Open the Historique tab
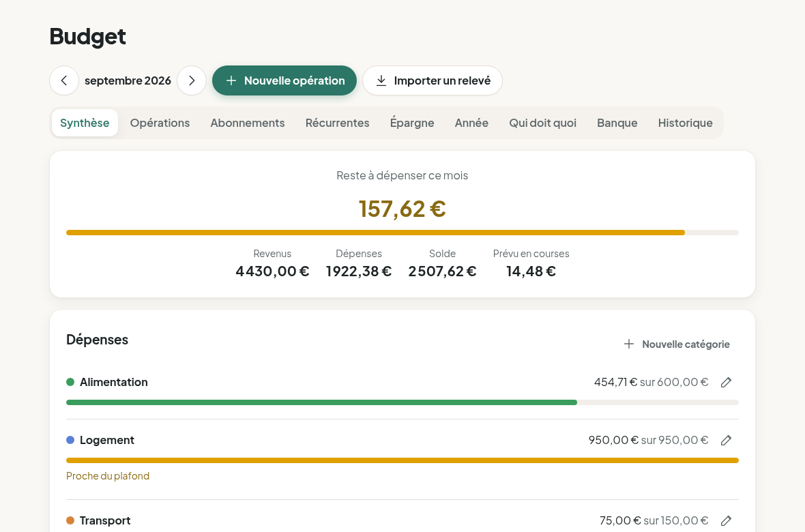The width and height of the screenshot is (805, 532). (686, 123)
